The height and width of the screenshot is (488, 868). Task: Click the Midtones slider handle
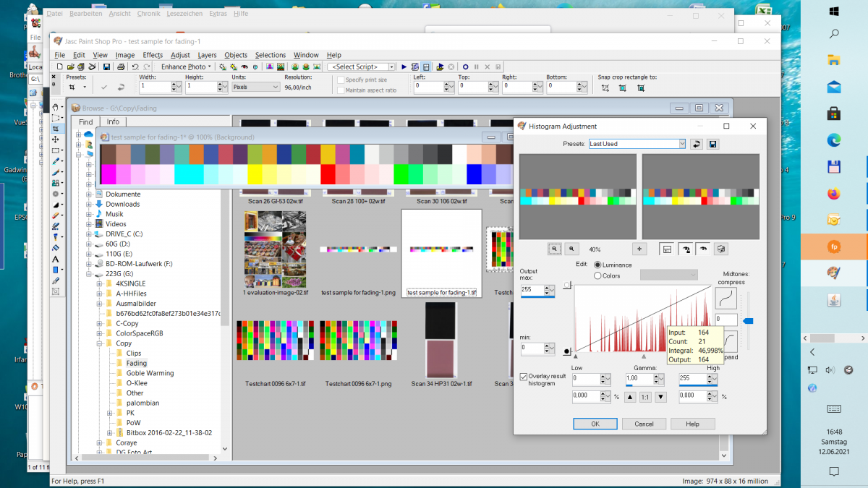pyautogui.click(x=749, y=320)
